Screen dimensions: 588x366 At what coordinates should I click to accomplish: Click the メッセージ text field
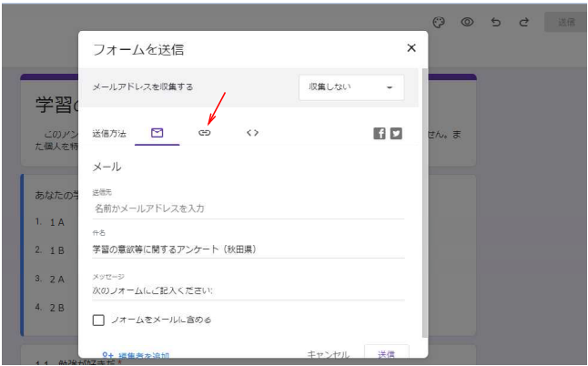(248, 290)
